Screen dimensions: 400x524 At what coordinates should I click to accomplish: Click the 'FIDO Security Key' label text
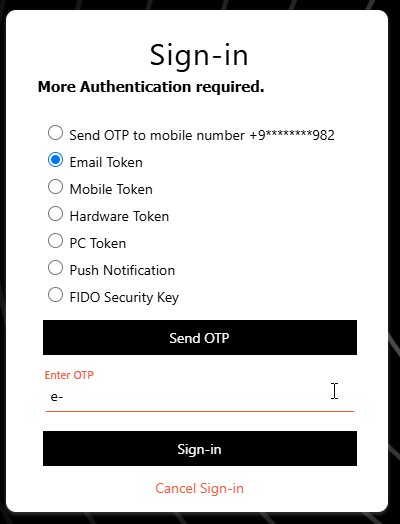tap(124, 297)
